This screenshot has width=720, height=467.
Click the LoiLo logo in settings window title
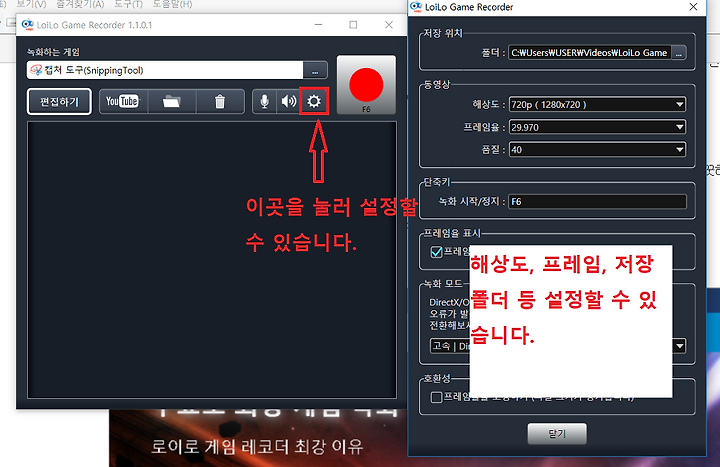point(416,7)
